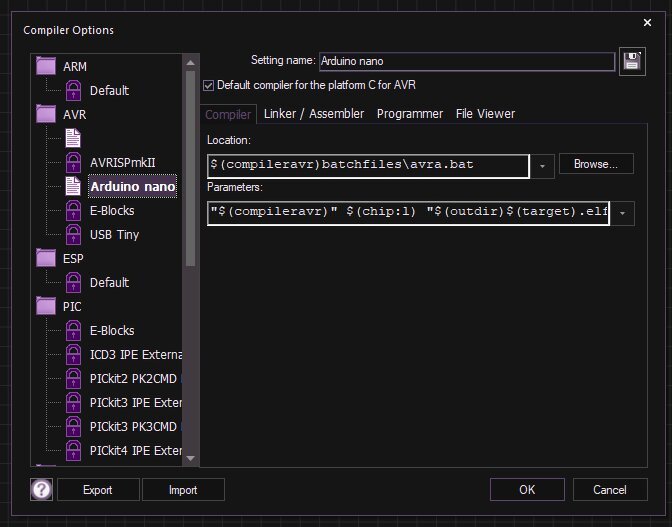The width and height of the screenshot is (672, 527).
Task: Click the Setting name input field
Action: pyautogui.click(x=467, y=61)
